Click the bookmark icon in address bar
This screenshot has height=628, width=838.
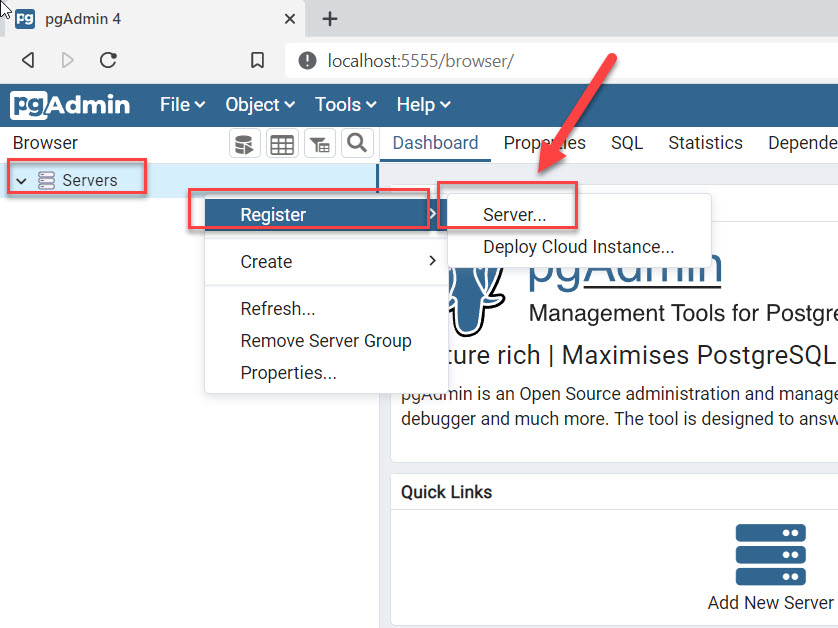tap(257, 60)
